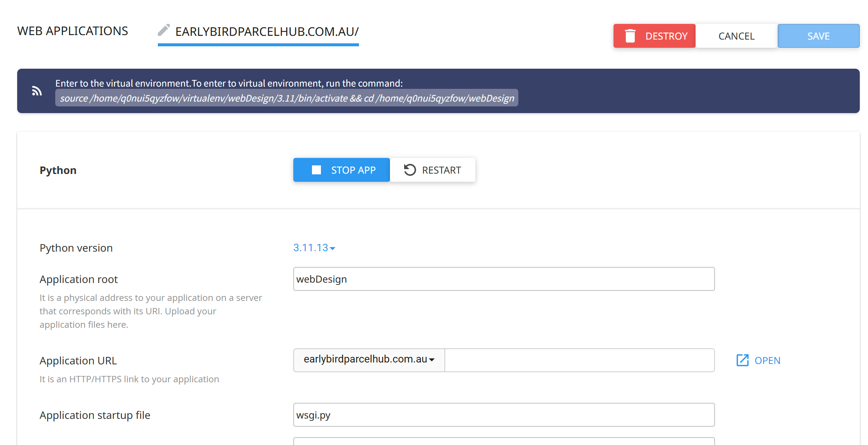The image size is (868, 445).
Task: Click the 'It is a physical address' description
Action: (x=151, y=311)
